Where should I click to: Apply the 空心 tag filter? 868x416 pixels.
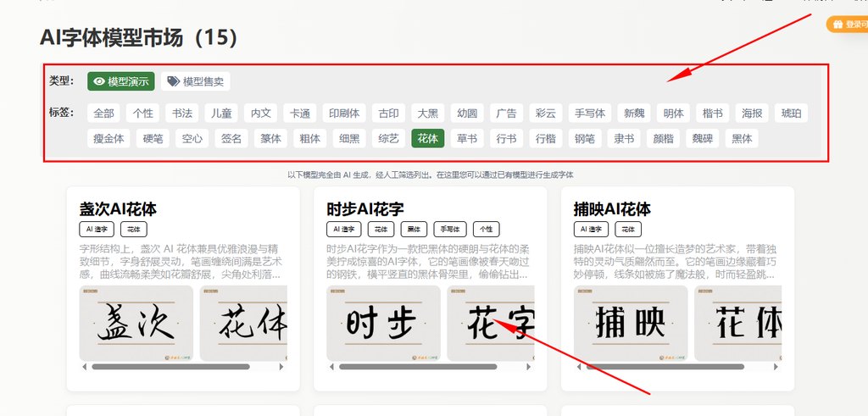coord(192,138)
